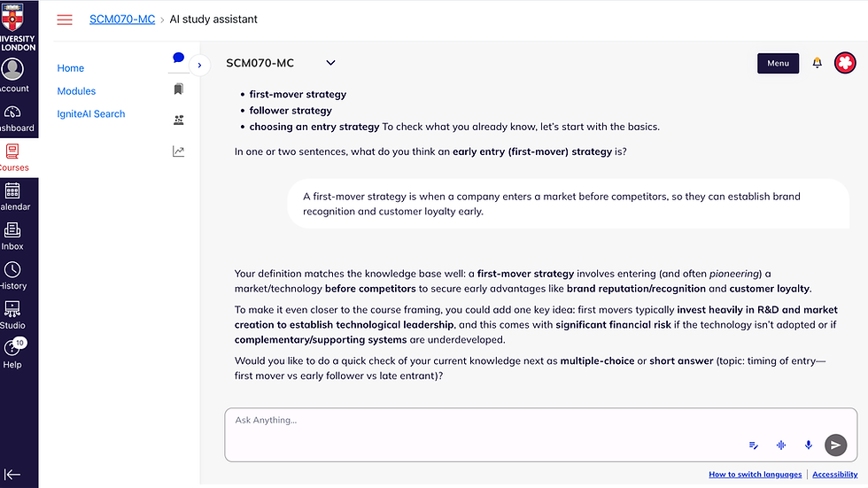Send the message with arrow button
Screen dimensions: 868x488
(x=836, y=445)
